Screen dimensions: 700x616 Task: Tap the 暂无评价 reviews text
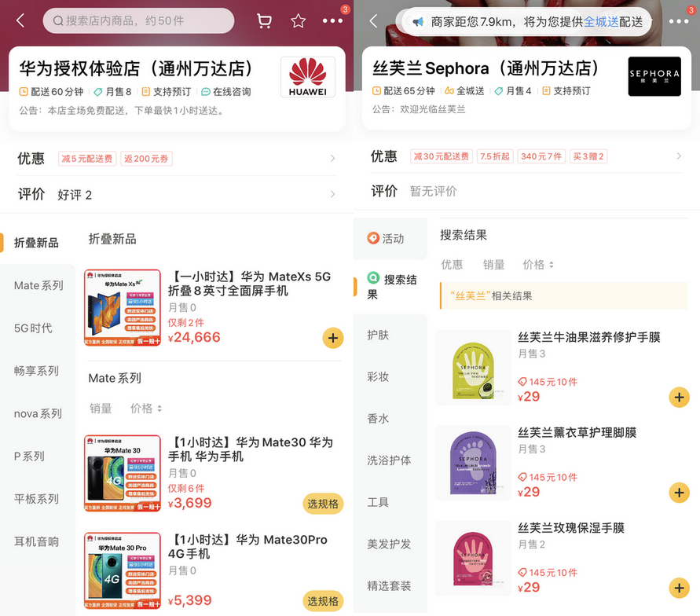click(x=434, y=191)
